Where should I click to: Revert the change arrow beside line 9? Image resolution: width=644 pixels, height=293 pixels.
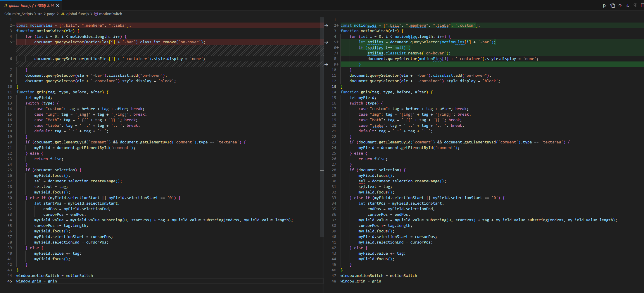(326, 64)
